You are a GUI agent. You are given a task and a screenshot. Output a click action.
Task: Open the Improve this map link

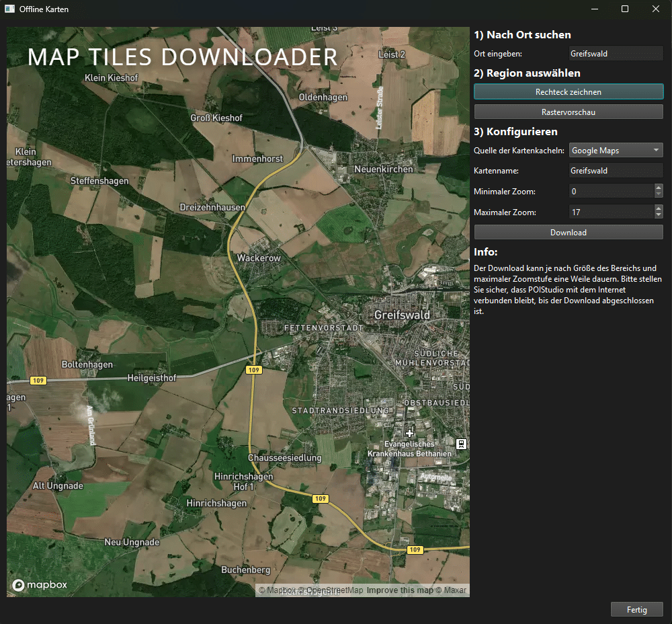point(399,590)
